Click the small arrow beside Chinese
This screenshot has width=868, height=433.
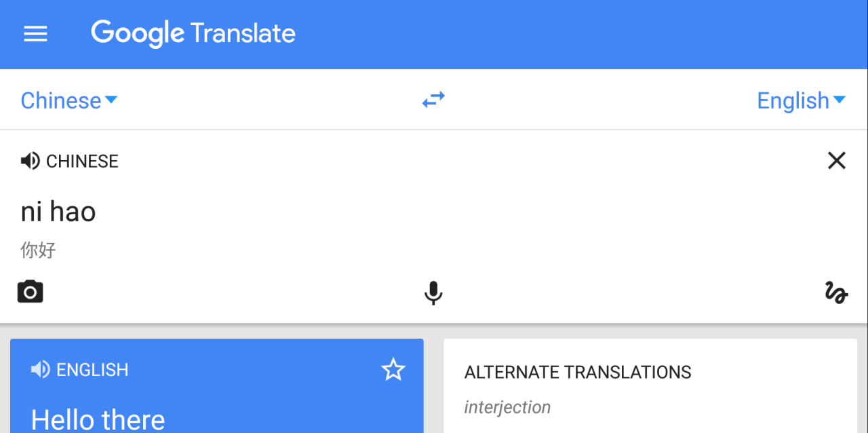111,100
